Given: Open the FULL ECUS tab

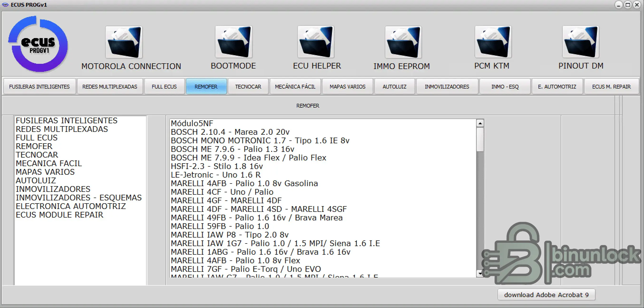Looking at the screenshot, I should 164,87.
